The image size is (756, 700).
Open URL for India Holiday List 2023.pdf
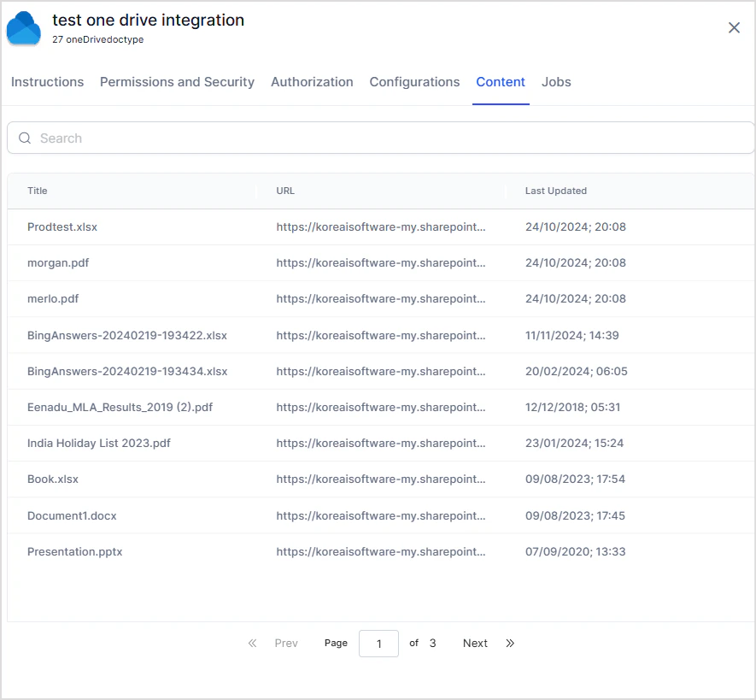(x=381, y=443)
